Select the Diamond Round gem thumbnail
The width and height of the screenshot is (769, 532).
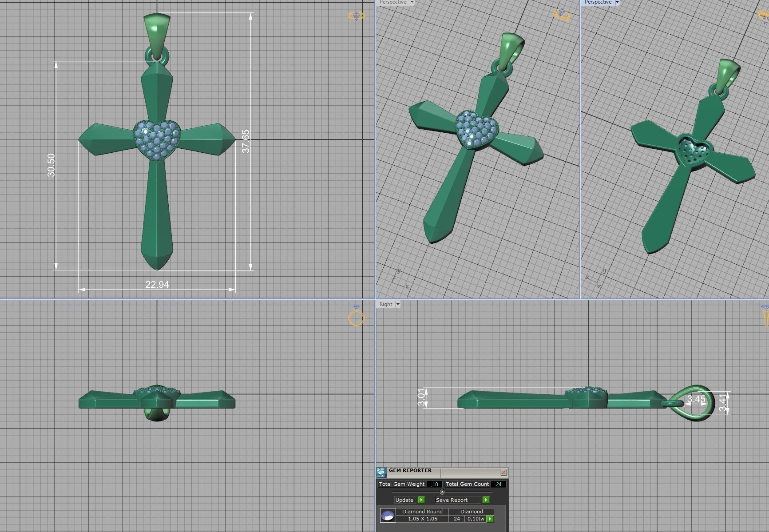pos(388,516)
